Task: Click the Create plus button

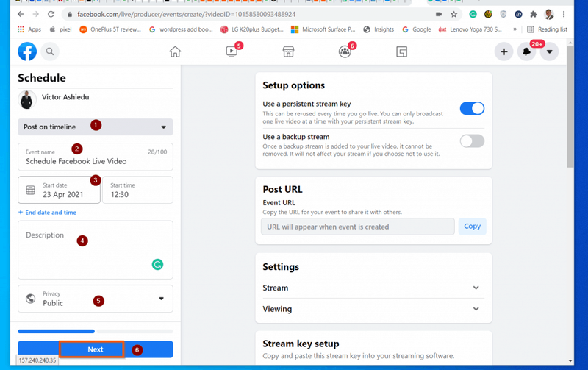Action: 504,51
